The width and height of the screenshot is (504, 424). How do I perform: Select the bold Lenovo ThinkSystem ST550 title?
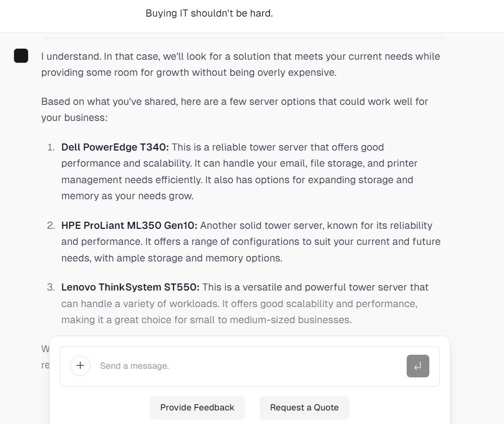point(130,288)
